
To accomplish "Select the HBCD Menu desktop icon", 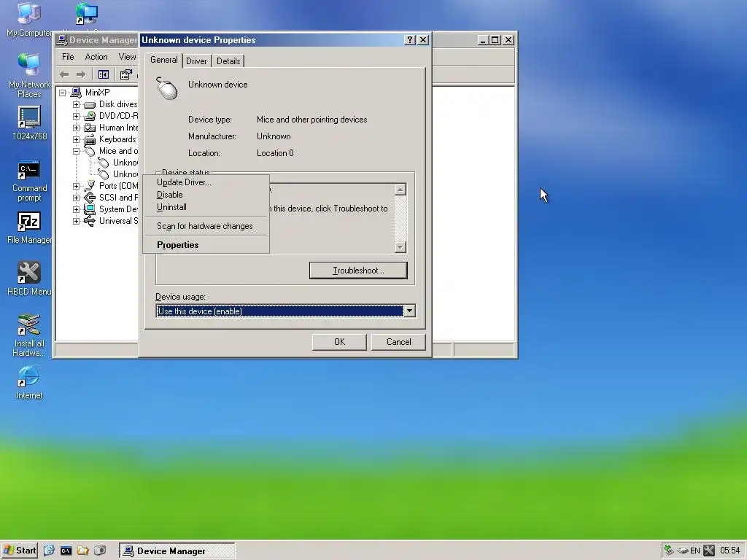I will click(29, 279).
